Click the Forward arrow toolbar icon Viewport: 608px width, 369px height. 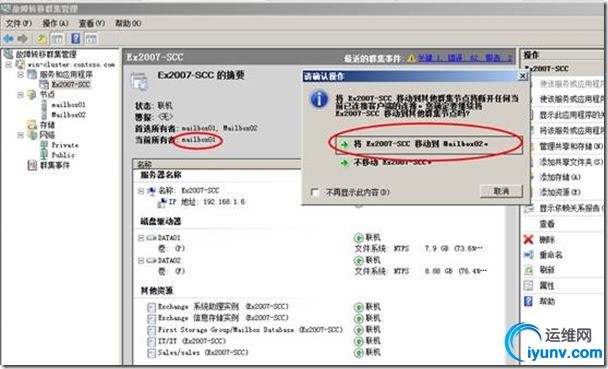[22, 38]
